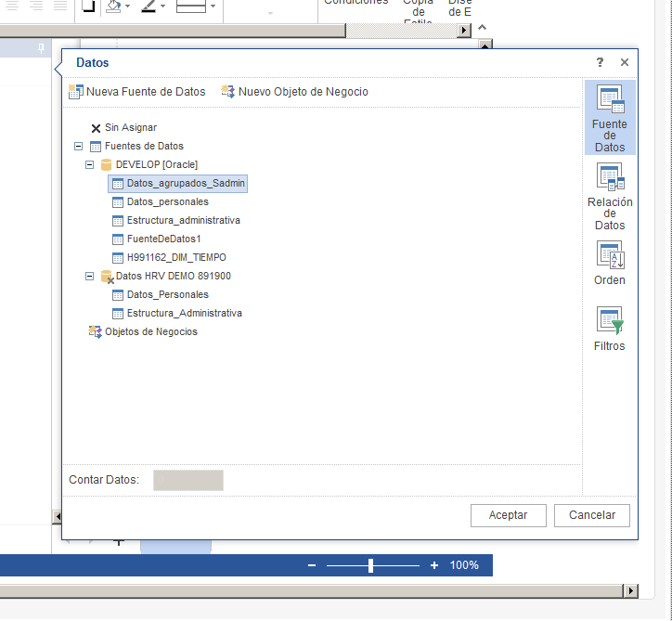Viewport: 672px width, 621px height.
Task: Click the Objetos de Negocios puzzle icon
Action: [96, 331]
